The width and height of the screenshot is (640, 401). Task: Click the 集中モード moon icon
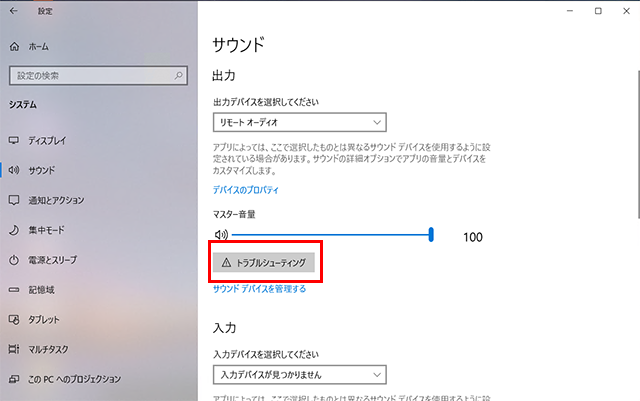click(x=14, y=230)
